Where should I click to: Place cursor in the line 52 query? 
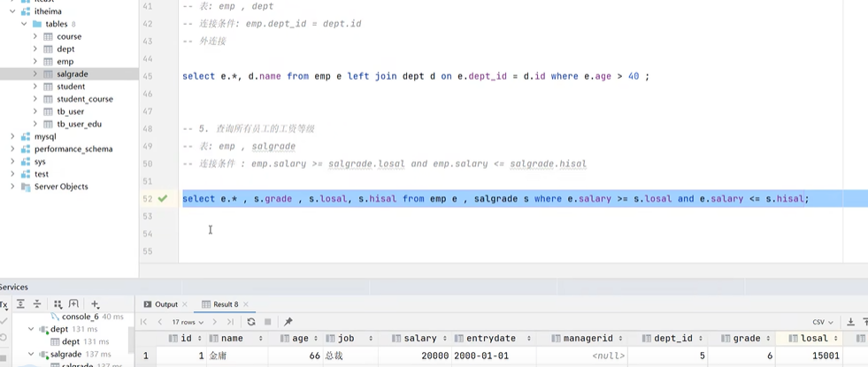[x=495, y=199]
